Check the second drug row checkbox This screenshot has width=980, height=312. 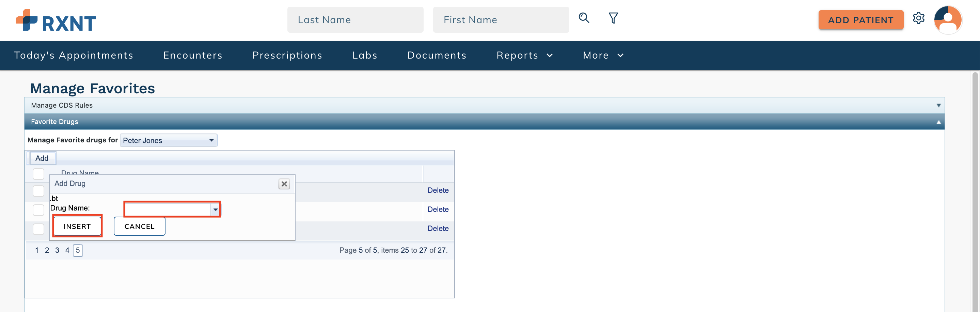tap(38, 210)
